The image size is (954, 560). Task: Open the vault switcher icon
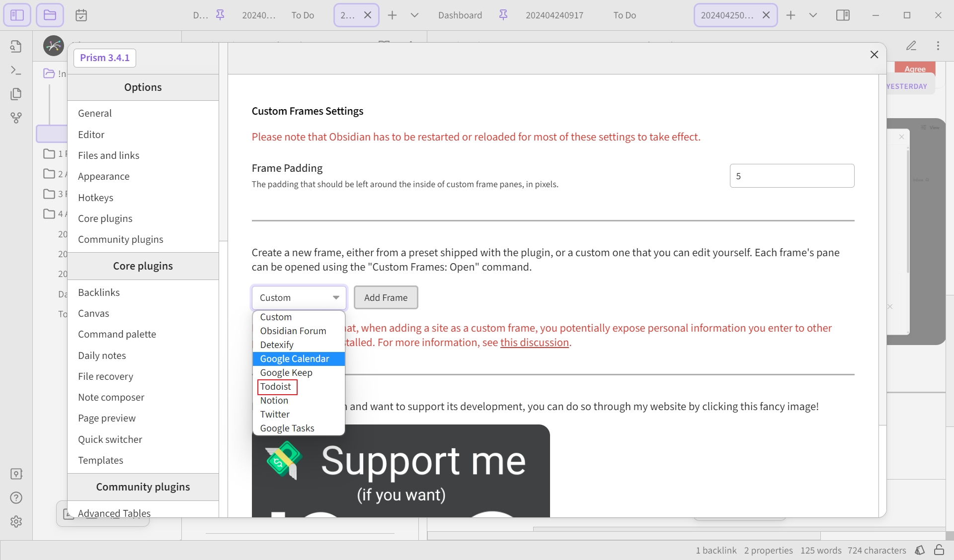(x=16, y=474)
